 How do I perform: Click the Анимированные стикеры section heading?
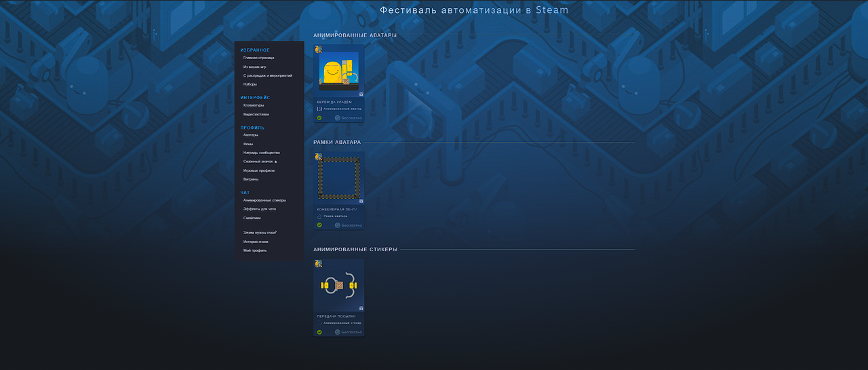[355, 250]
